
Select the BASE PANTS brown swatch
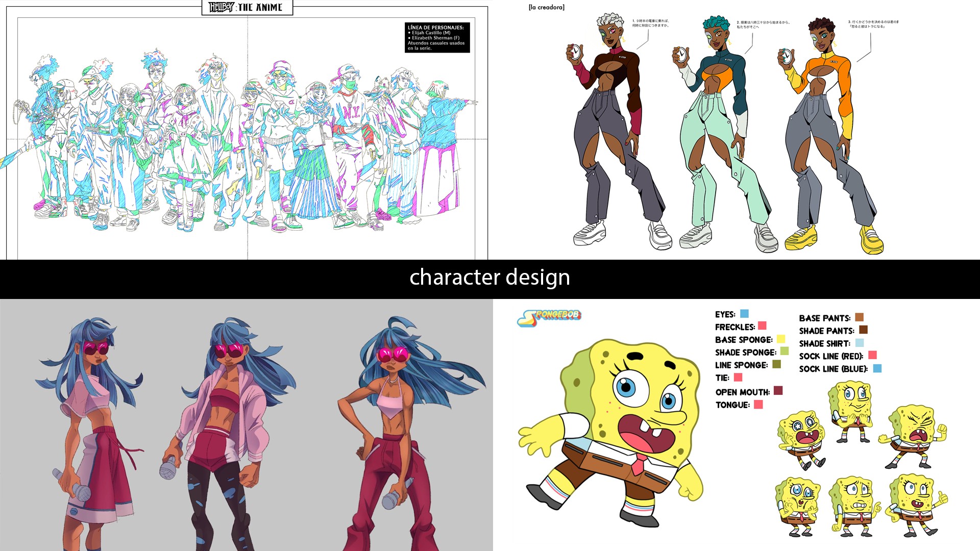[x=859, y=317]
